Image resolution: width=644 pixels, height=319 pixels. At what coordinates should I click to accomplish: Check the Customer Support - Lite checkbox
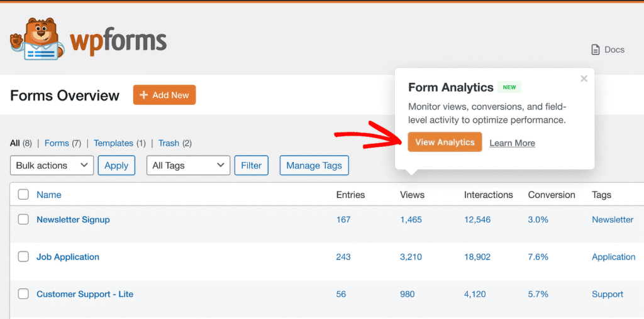tap(23, 294)
